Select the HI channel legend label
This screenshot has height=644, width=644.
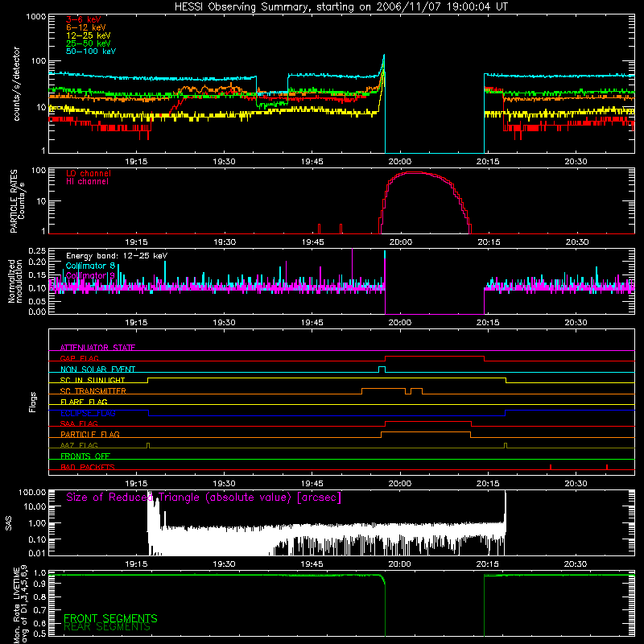[x=88, y=182]
